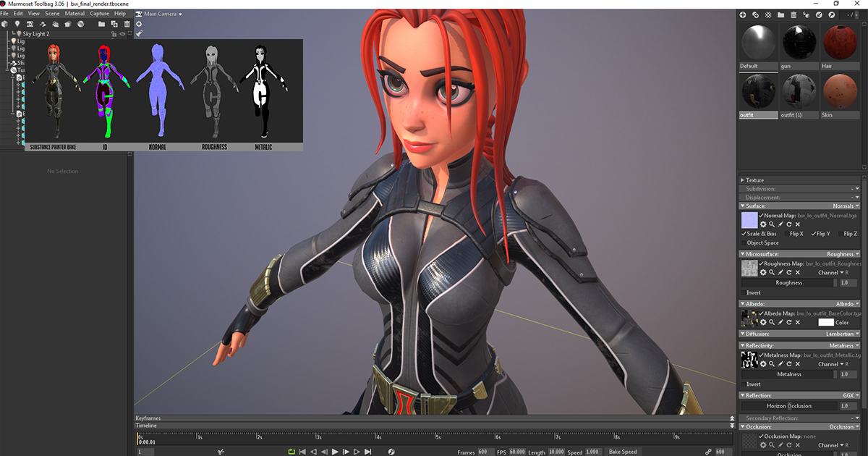Toggle Sky Light 2 visibility eye

coord(122,34)
